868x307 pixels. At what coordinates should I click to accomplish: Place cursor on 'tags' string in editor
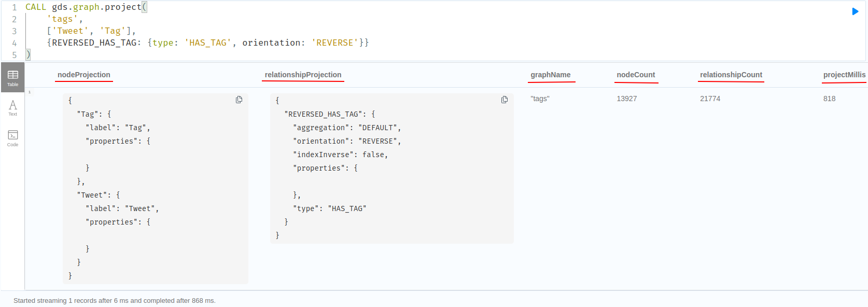pos(62,19)
